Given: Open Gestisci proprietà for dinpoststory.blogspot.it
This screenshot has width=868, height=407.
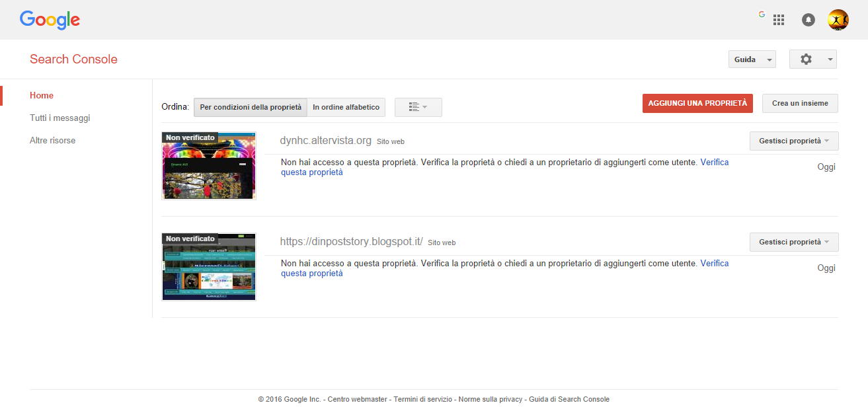Looking at the screenshot, I should (x=794, y=242).
